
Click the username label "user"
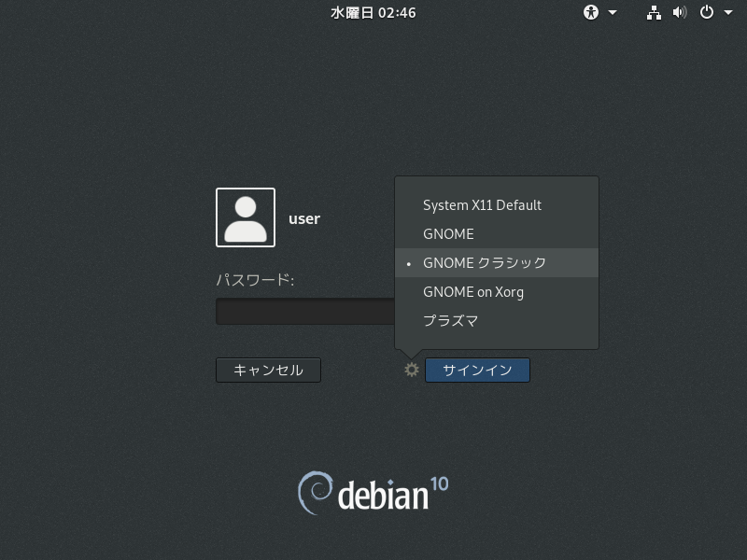tap(304, 218)
